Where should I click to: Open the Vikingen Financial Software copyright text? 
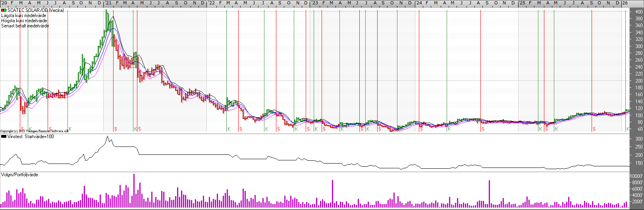35,131
